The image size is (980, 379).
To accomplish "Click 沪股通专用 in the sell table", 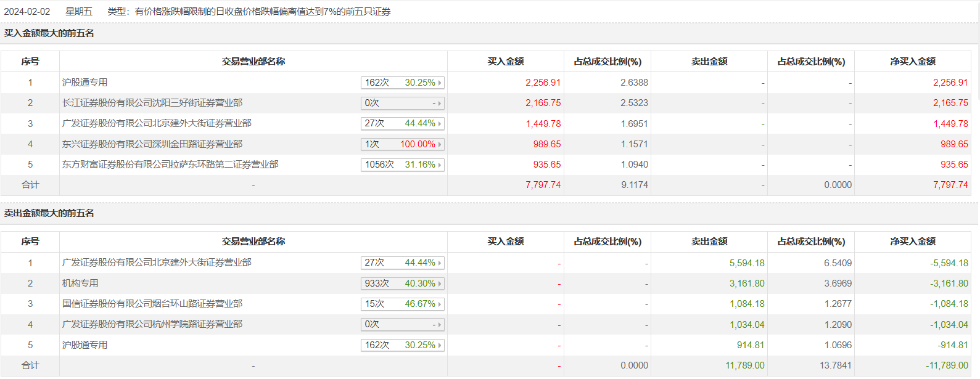I will pos(84,345).
